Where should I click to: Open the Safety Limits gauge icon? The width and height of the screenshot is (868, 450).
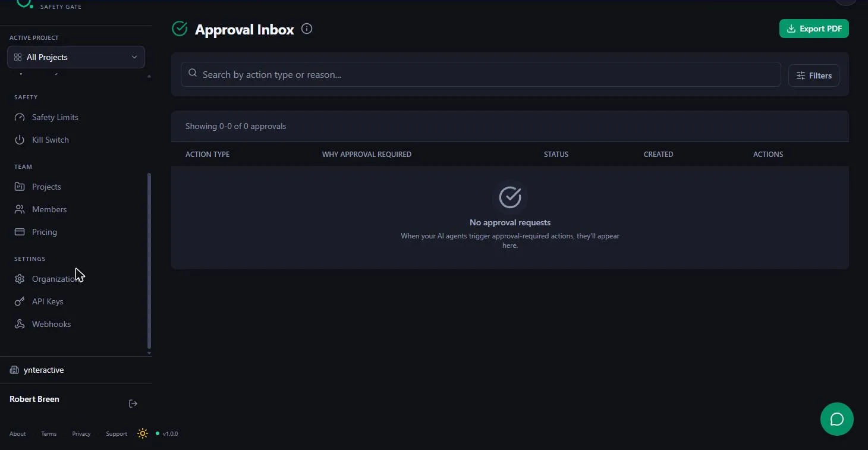pyautogui.click(x=20, y=117)
